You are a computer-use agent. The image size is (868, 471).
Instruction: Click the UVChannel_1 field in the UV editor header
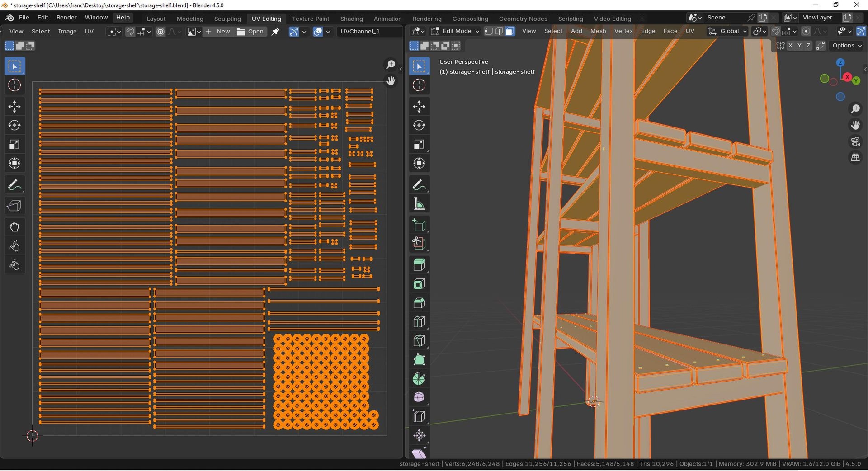(x=369, y=32)
